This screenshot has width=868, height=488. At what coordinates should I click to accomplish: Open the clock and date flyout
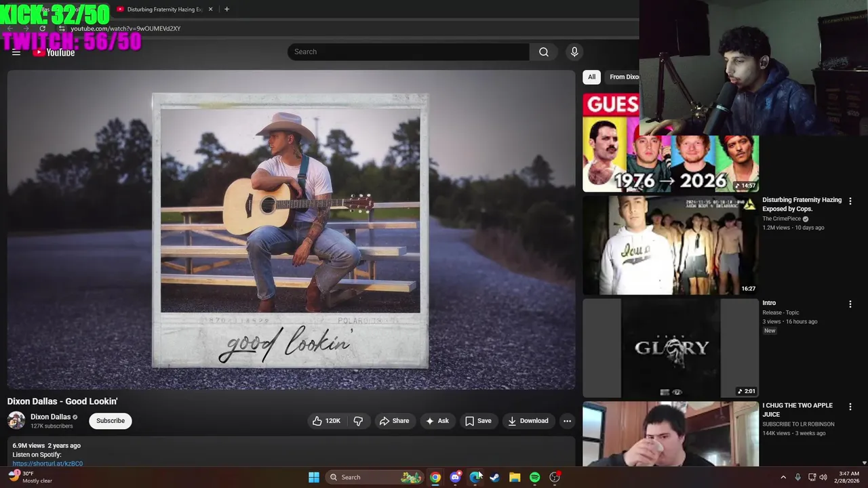848,477
